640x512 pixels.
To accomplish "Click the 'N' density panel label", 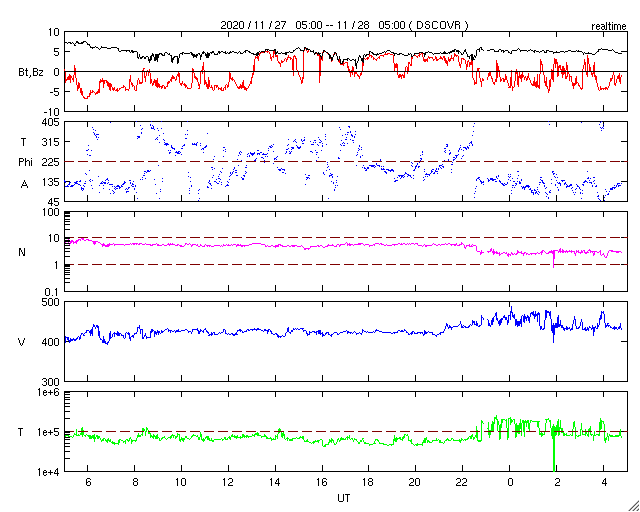I will [x=22, y=252].
